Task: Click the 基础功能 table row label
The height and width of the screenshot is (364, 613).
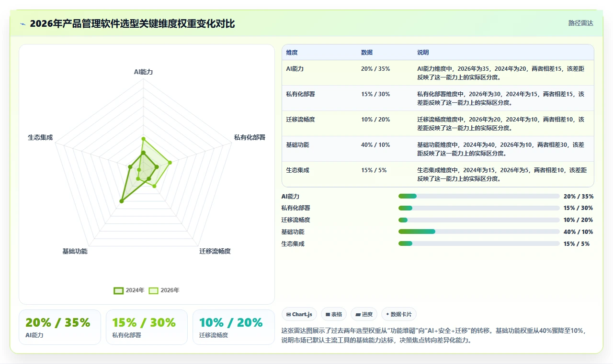Action: (x=298, y=145)
